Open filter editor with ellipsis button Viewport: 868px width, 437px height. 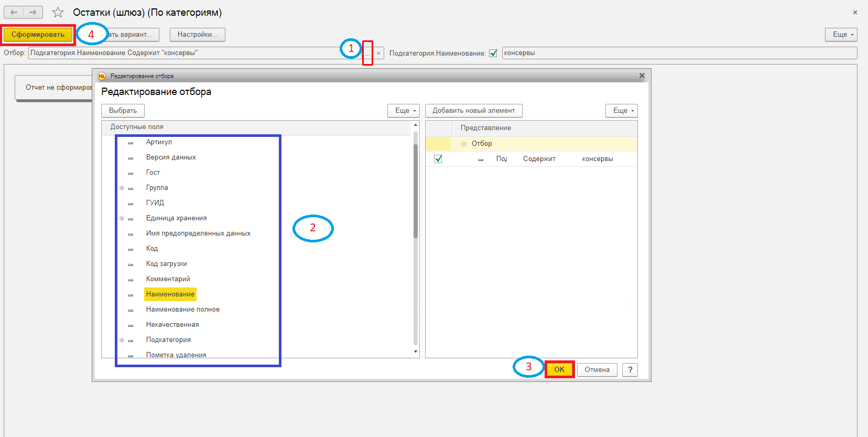[367, 53]
